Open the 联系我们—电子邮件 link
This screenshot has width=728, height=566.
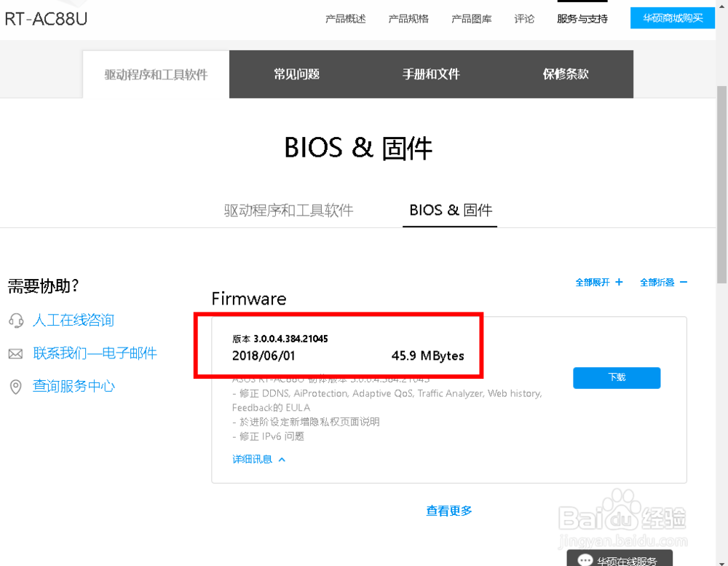[x=95, y=353]
